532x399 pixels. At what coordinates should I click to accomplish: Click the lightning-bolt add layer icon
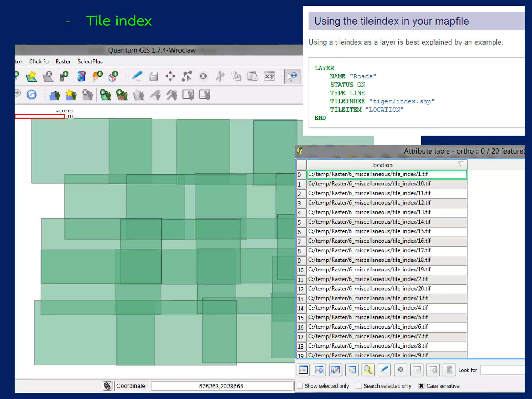coord(97,76)
